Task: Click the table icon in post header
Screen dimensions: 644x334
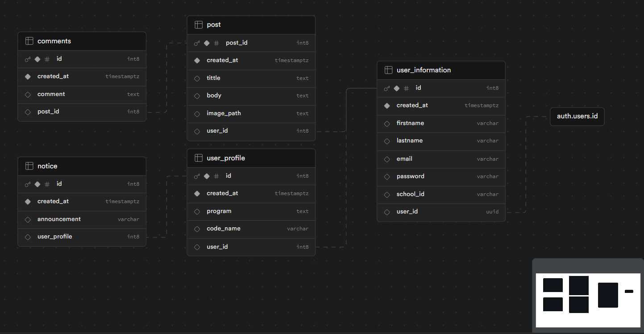Action: [199, 25]
